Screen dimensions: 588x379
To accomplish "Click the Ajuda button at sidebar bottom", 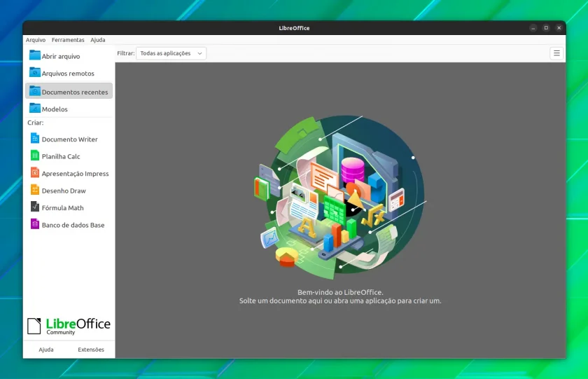I will (x=46, y=350).
